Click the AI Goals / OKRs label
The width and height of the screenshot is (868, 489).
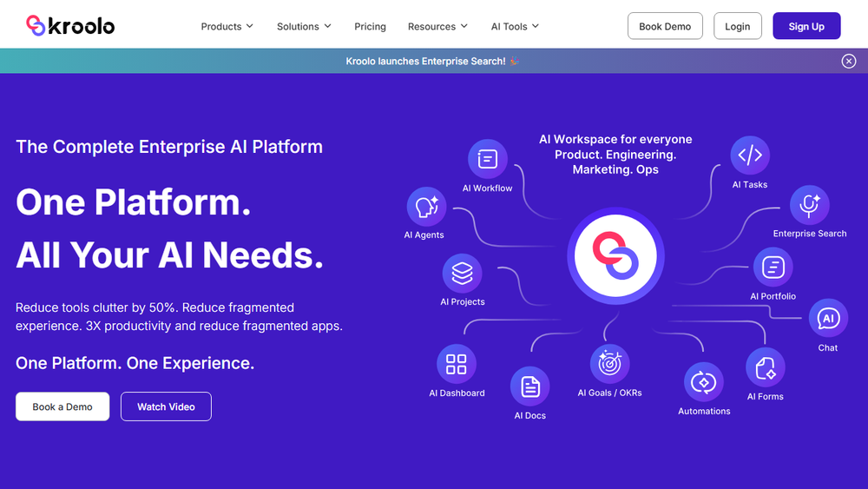pos(609,393)
